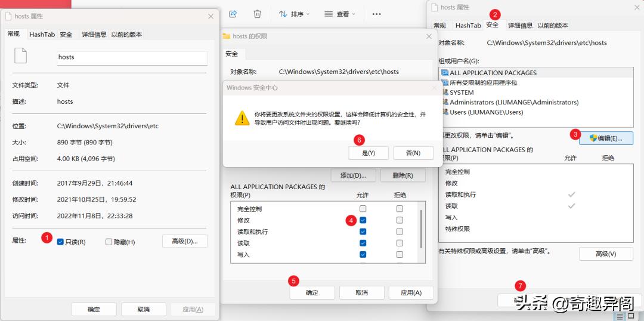Click 高级(D)... button in left properties window
Viewport: 644px width, 321px height.
(185, 241)
